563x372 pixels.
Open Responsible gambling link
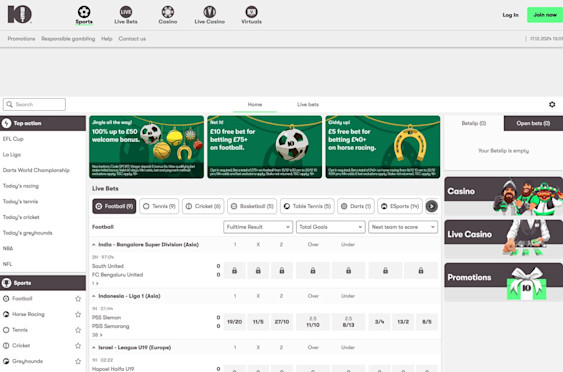(68, 38)
